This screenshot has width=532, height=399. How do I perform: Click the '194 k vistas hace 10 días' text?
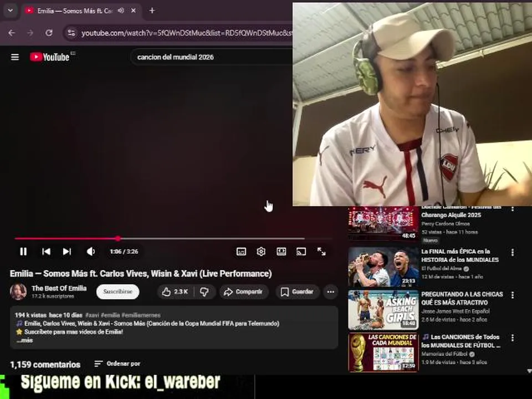(x=49, y=315)
